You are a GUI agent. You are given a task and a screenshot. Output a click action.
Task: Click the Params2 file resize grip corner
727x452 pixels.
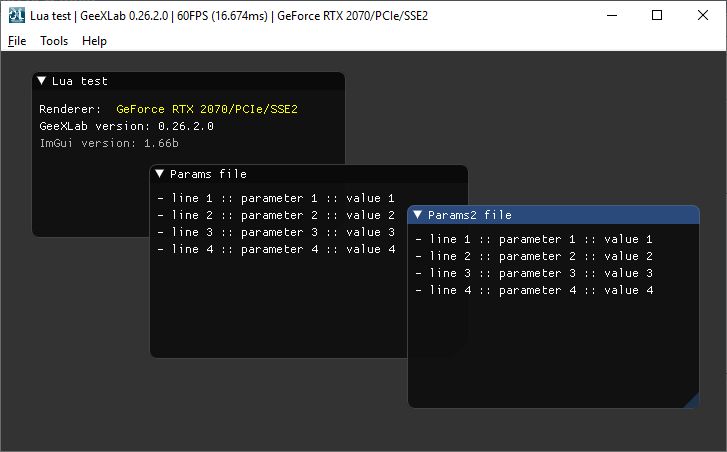691,401
